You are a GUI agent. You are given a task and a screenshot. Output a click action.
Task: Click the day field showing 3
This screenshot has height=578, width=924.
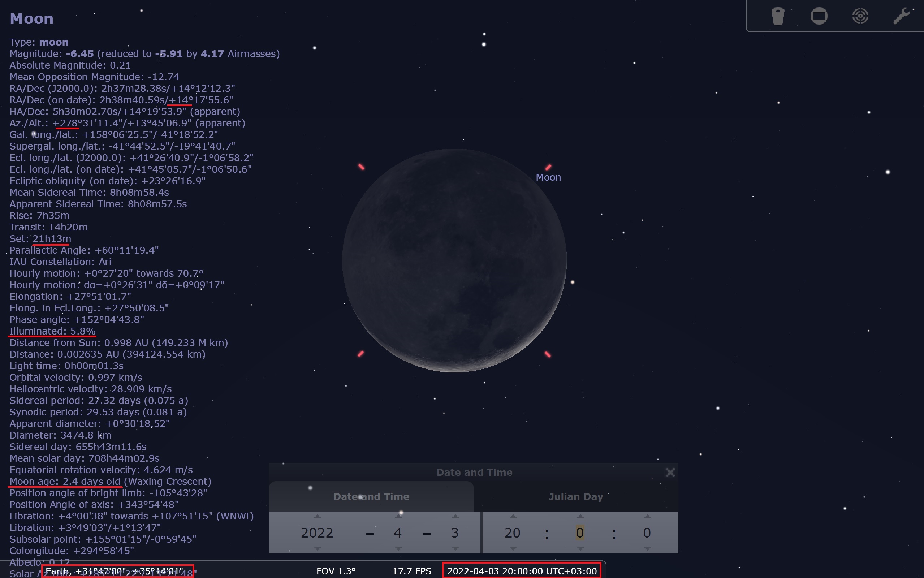(x=455, y=532)
